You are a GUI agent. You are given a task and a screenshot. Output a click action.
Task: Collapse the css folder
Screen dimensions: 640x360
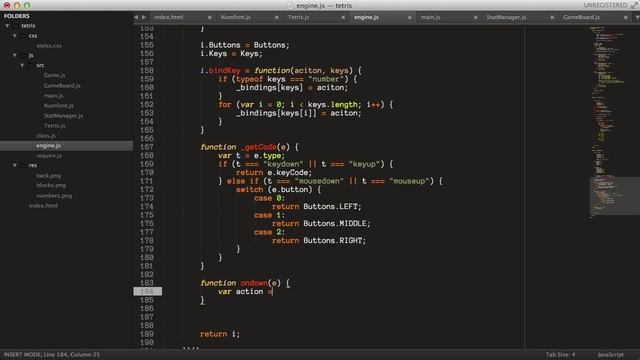(15, 36)
